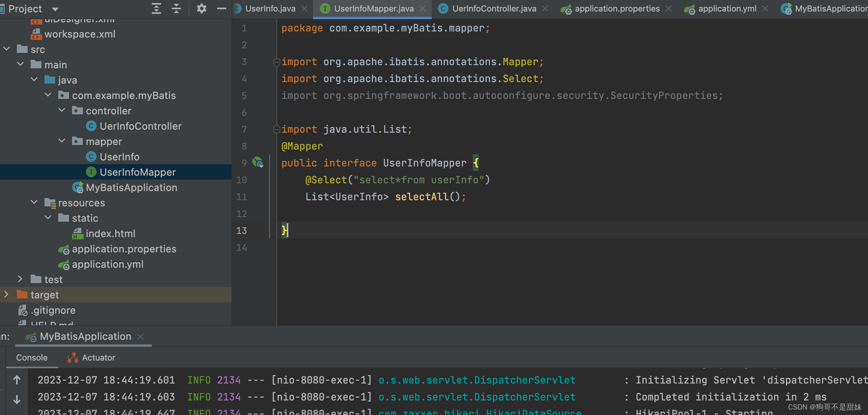Click Expand All icon in Project toolbar
This screenshot has height=415, width=868.
[x=156, y=8]
